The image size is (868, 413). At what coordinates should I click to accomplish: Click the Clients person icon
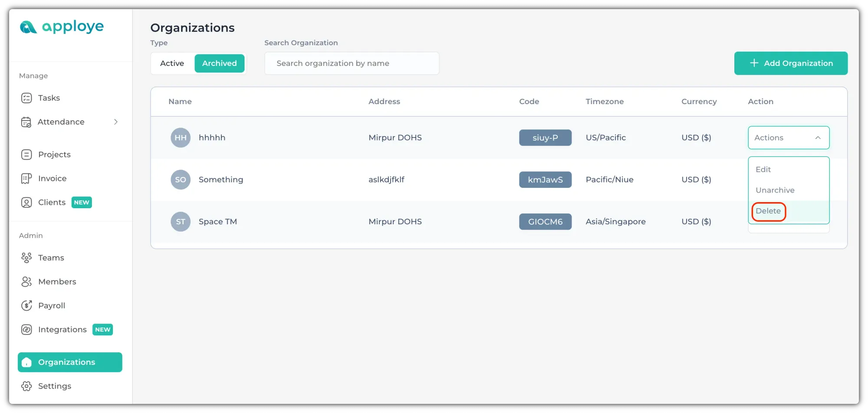pos(26,203)
